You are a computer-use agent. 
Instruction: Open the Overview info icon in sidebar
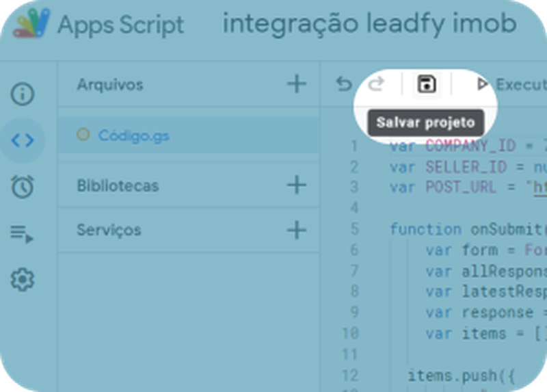tap(23, 94)
